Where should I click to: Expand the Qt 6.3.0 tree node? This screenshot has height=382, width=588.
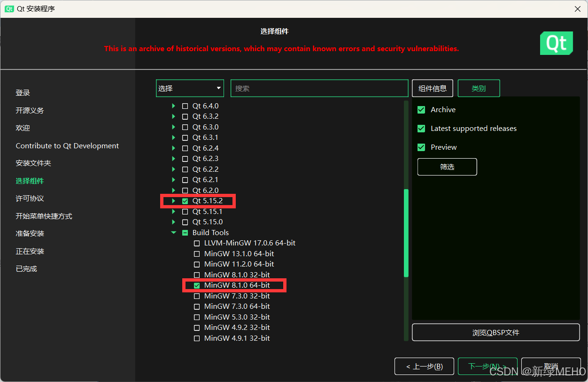tap(173, 127)
